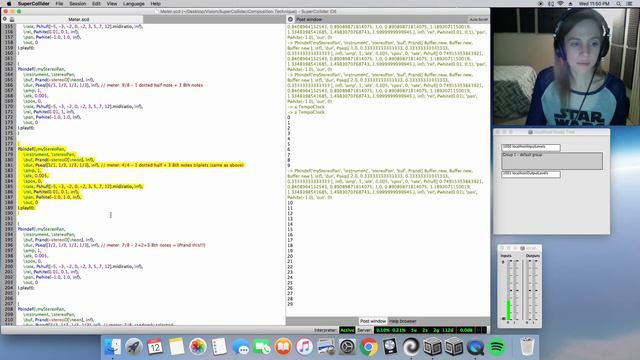Screen dimensions: 640x360
Task: Click highlighted ).play(t); line in editor
Action: 27,208
